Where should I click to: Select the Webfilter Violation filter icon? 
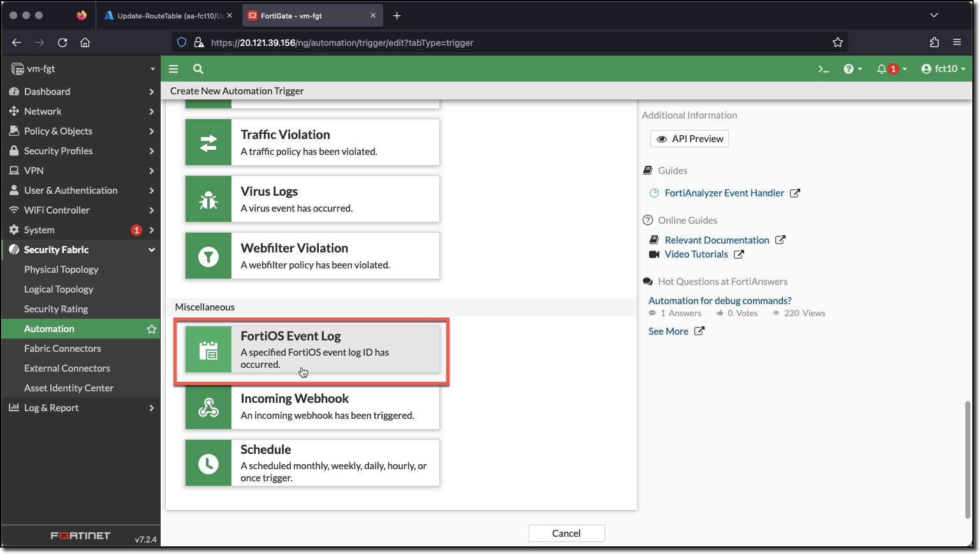[208, 256]
